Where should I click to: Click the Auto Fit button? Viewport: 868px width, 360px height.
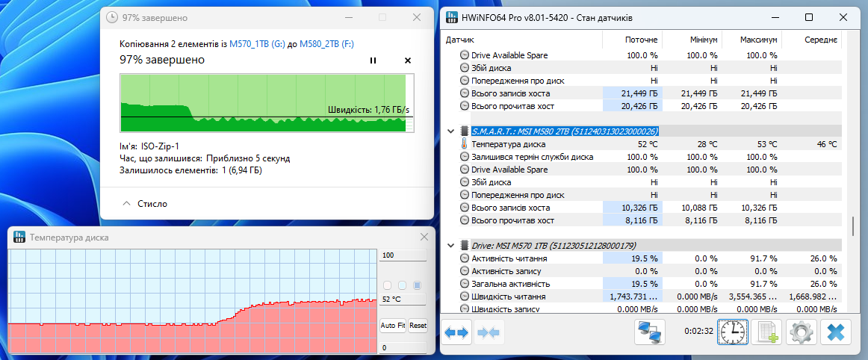click(393, 326)
